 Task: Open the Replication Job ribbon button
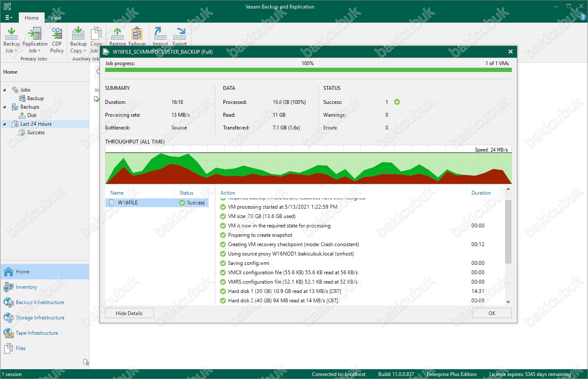(x=35, y=40)
